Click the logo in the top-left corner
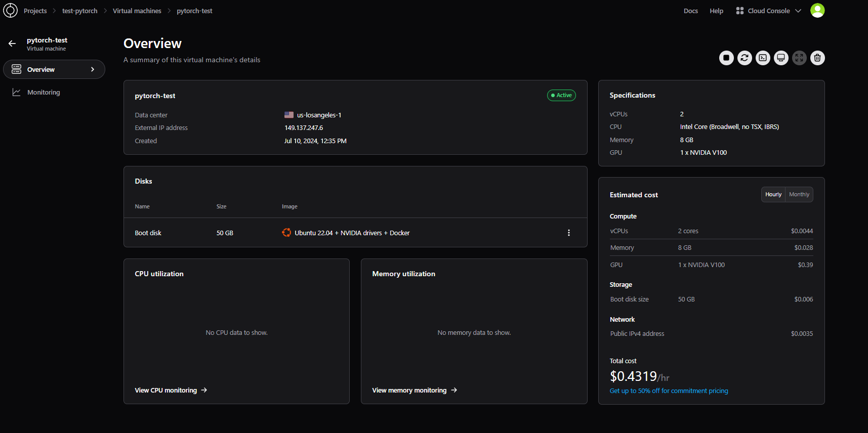Image resolution: width=868 pixels, height=433 pixels. click(10, 10)
